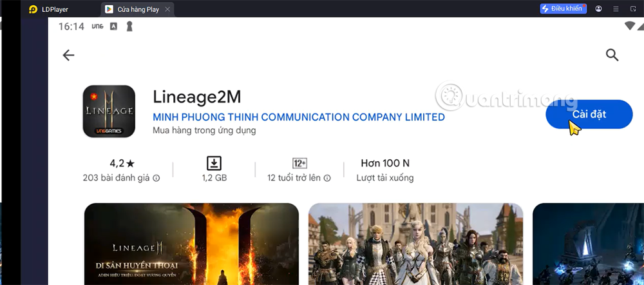
Task: Click the Lineage2M title text
Action: pyautogui.click(x=196, y=97)
